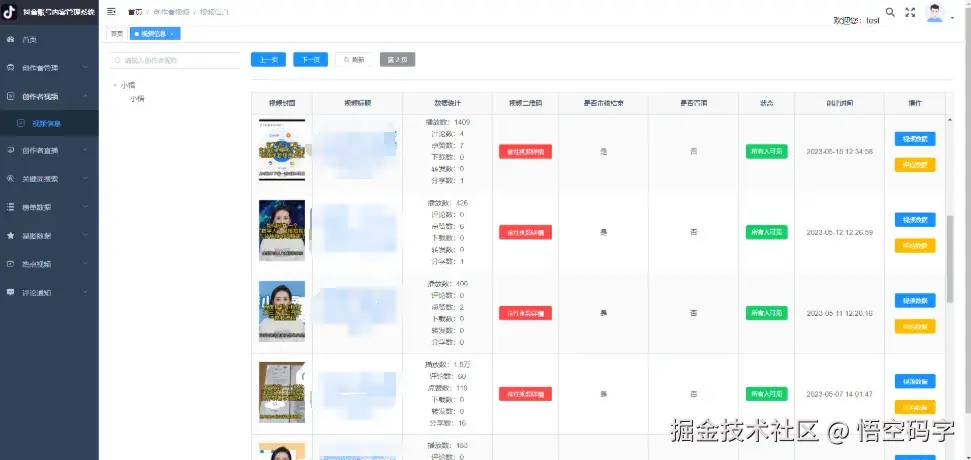Click the 数据统计 column header

click(447, 103)
